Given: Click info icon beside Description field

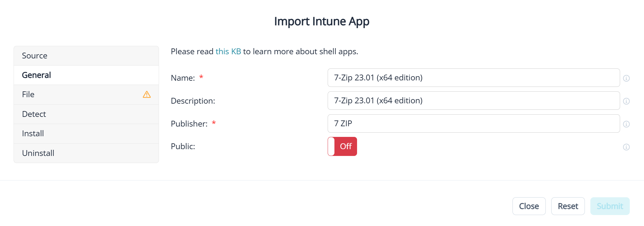Looking at the screenshot, I should (x=626, y=101).
